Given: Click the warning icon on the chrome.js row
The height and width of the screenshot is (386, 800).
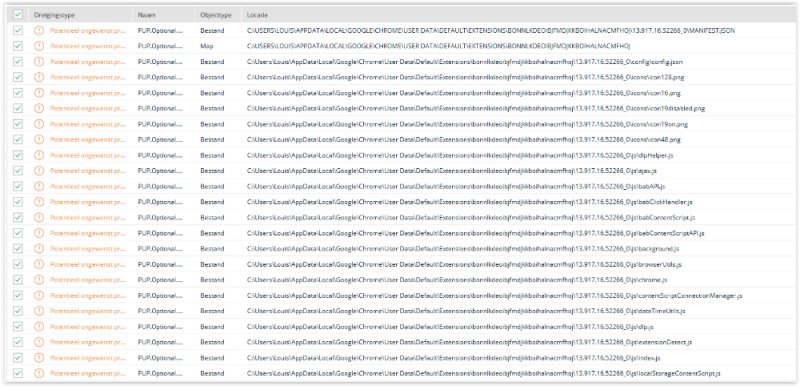Looking at the screenshot, I should [x=39, y=280].
